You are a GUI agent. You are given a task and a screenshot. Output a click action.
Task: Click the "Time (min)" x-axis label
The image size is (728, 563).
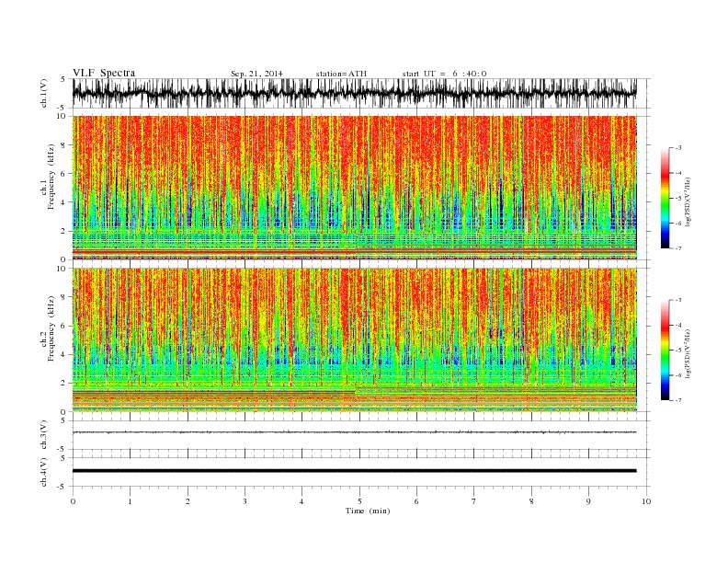(x=368, y=511)
